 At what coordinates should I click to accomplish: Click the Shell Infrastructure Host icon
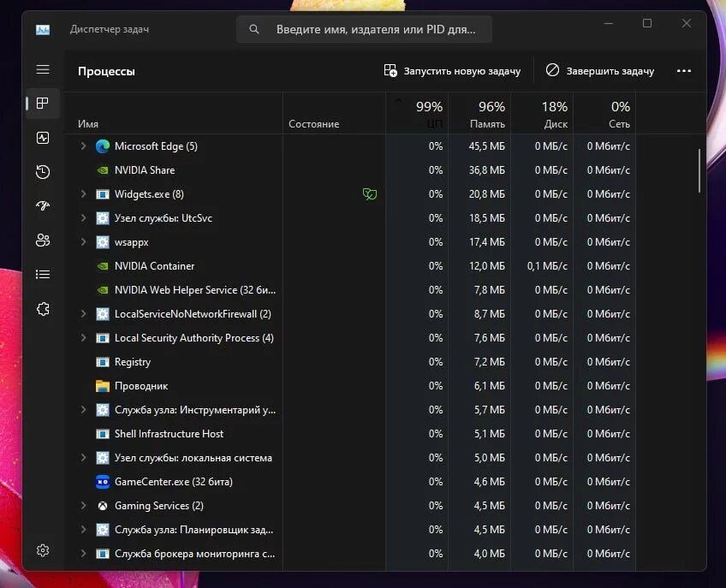(x=103, y=434)
